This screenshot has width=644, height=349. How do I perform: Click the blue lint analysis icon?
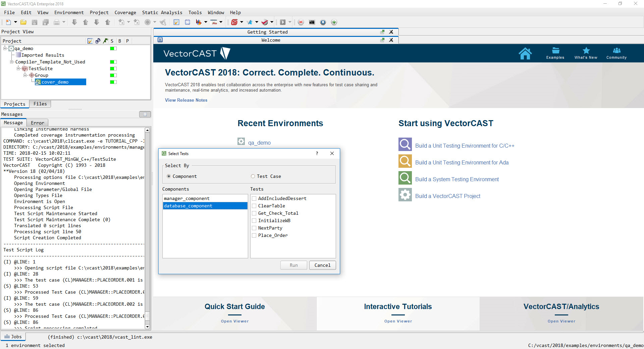click(x=250, y=22)
